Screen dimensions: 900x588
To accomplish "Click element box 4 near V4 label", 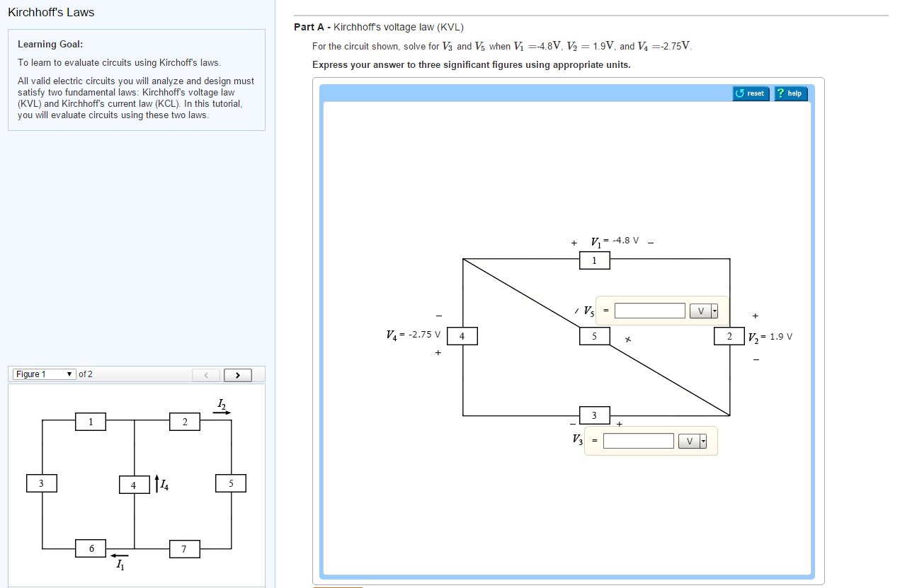I will click(463, 336).
